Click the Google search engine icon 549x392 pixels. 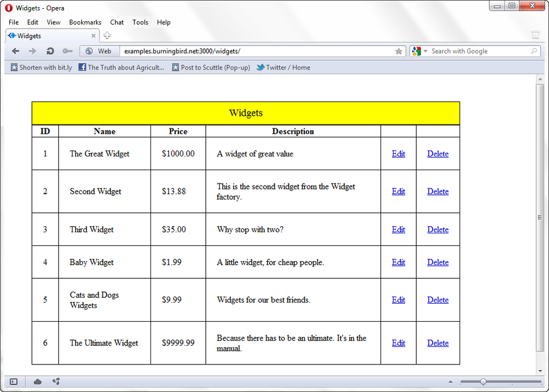[415, 51]
